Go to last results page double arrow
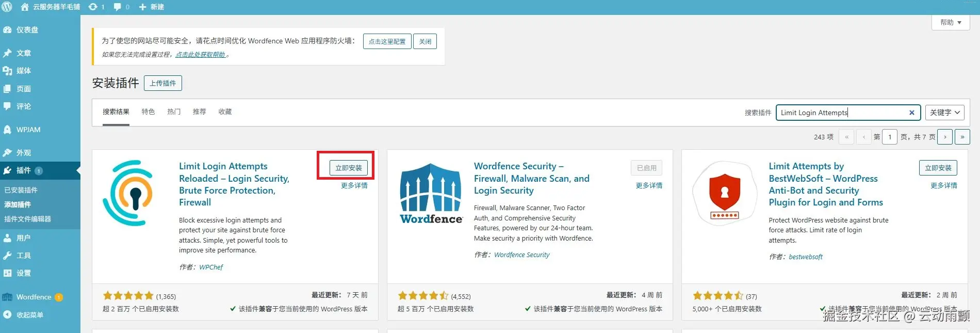The width and height of the screenshot is (980, 333). pos(962,137)
